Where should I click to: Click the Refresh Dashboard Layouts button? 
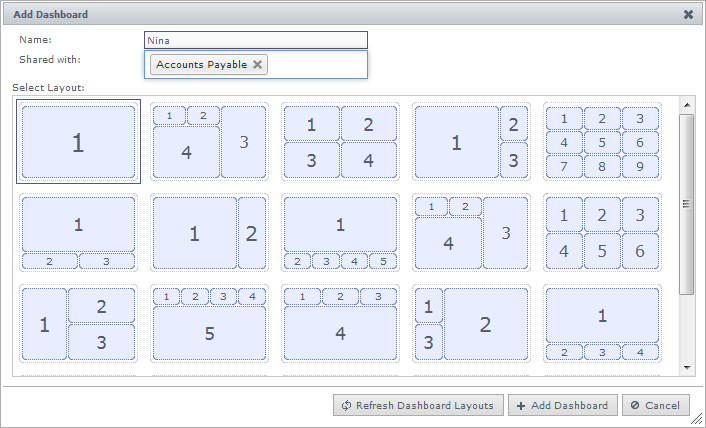(418, 405)
